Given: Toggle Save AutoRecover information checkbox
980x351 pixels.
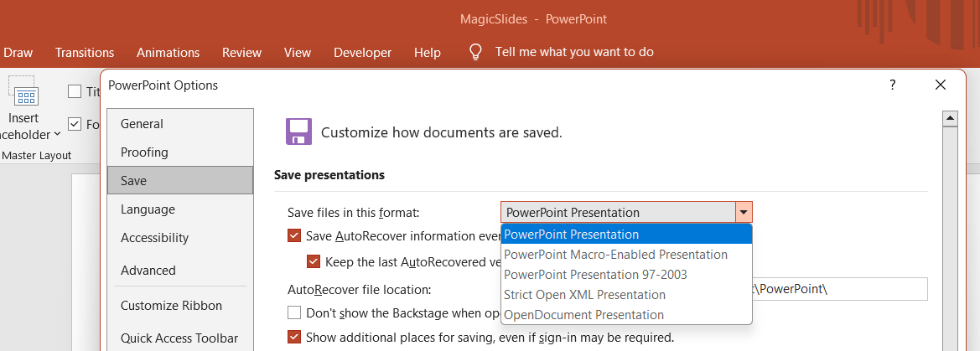Looking at the screenshot, I should [294, 235].
